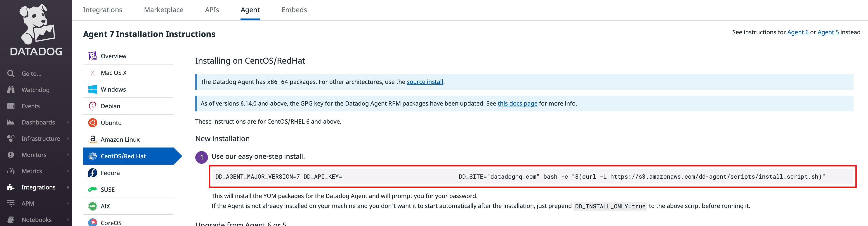Viewport: 868px width, 226px height.
Task: Open the Embeds tab
Action: pyautogui.click(x=294, y=10)
